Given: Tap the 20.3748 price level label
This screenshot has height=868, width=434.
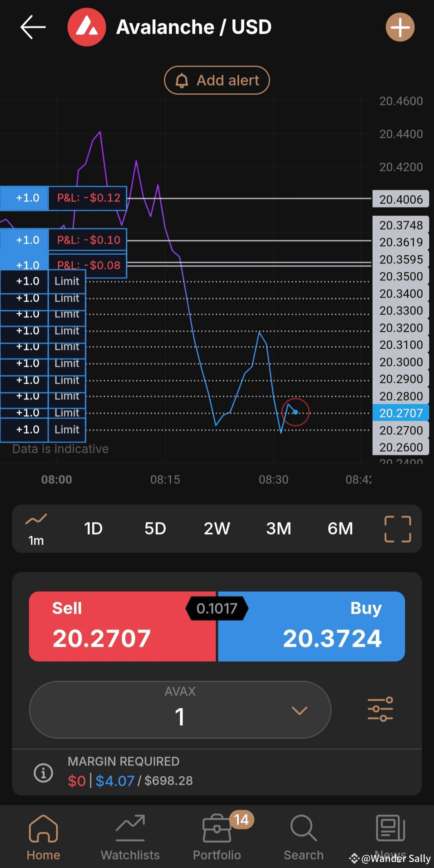Looking at the screenshot, I should [x=401, y=225].
